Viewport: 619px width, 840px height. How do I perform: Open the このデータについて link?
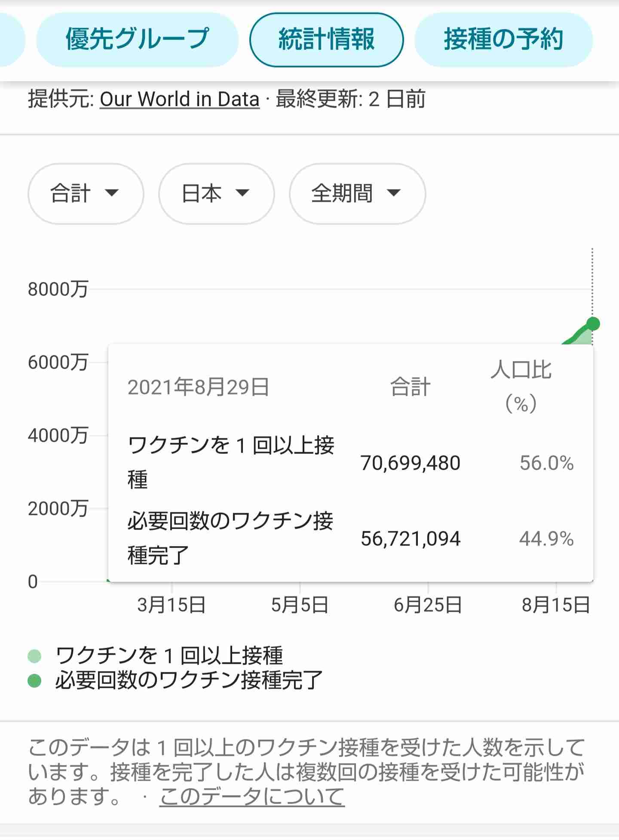252,797
